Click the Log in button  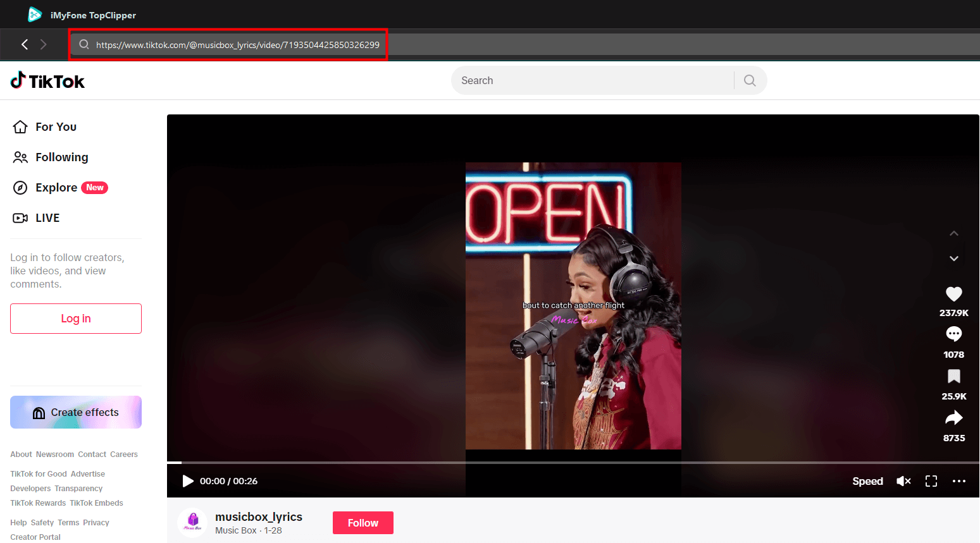point(76,319)
